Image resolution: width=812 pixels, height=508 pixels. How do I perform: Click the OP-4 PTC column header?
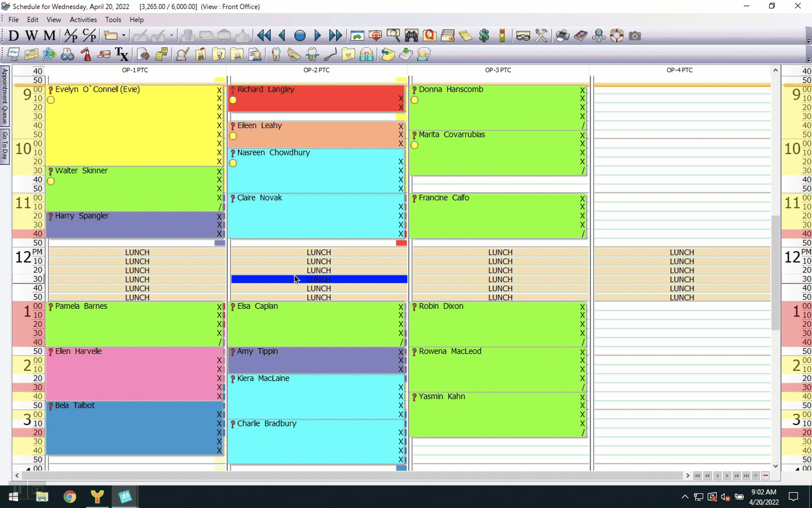click(x=679, y=70)
